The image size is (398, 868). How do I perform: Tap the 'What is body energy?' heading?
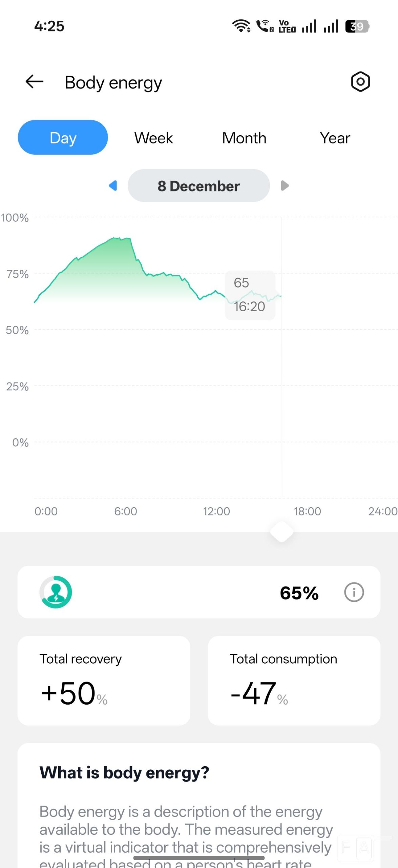pos(124,773)
